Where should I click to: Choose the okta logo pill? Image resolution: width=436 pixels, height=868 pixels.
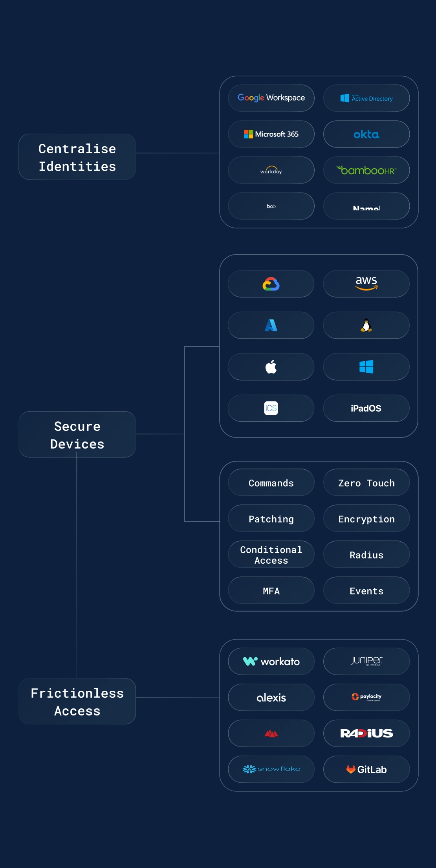366,134
